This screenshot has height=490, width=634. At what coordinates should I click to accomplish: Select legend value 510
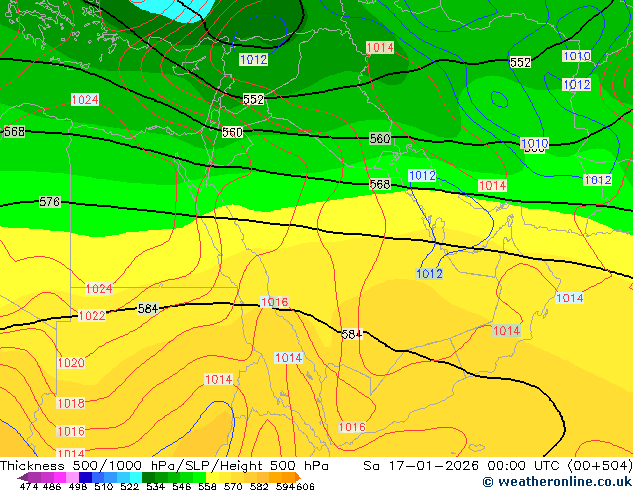[104, 486]
